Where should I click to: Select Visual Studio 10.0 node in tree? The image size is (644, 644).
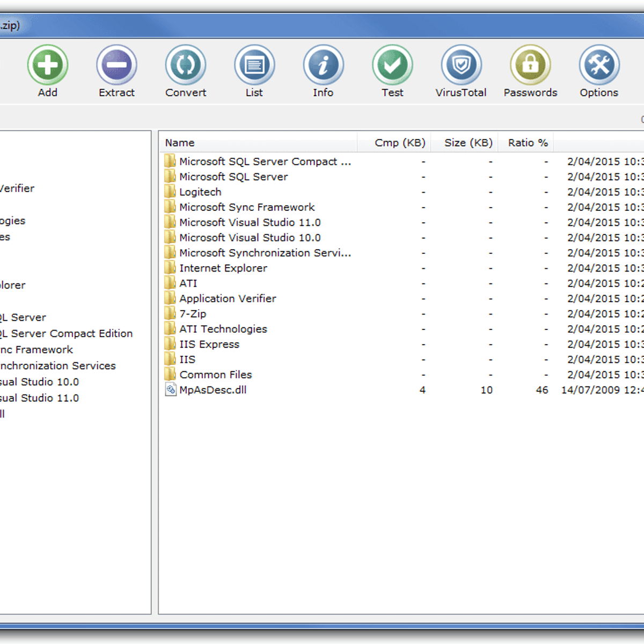pyautogui.click(x=39, y=382)
